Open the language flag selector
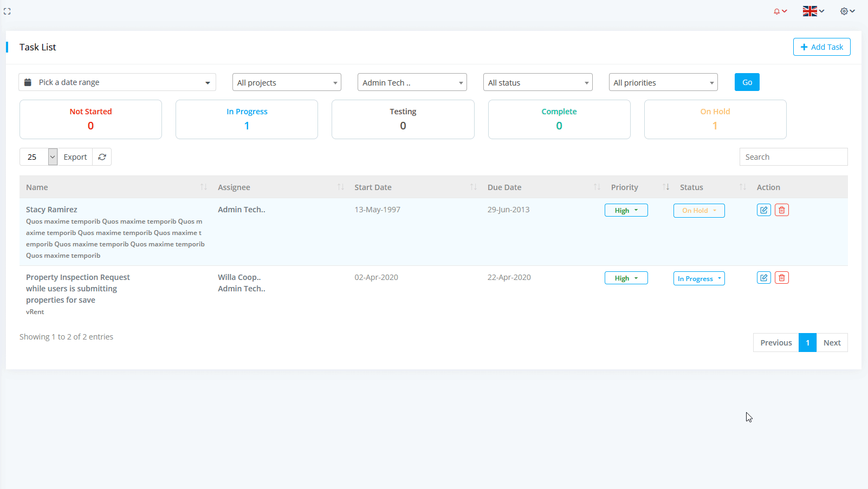Viewport: 868px width, 489px height. tap(813, 11)
